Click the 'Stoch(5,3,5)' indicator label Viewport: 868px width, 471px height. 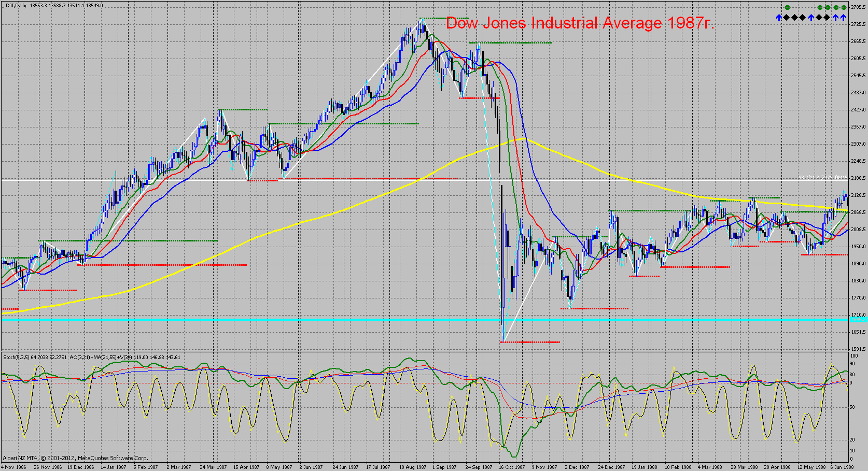[17, 358]
